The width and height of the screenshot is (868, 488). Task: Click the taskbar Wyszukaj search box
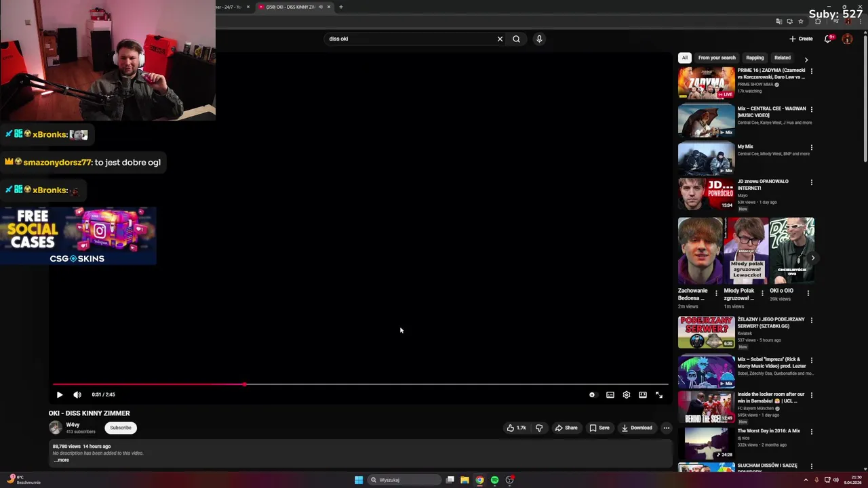click(405, 480)
